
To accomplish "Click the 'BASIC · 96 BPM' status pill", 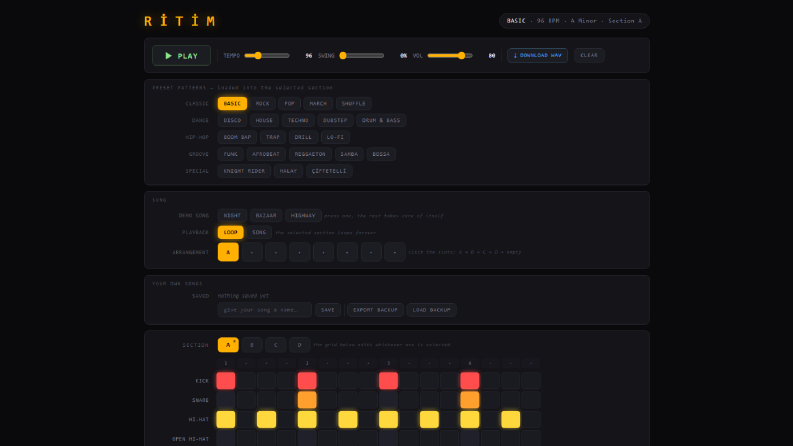I will tap(574, 21).
